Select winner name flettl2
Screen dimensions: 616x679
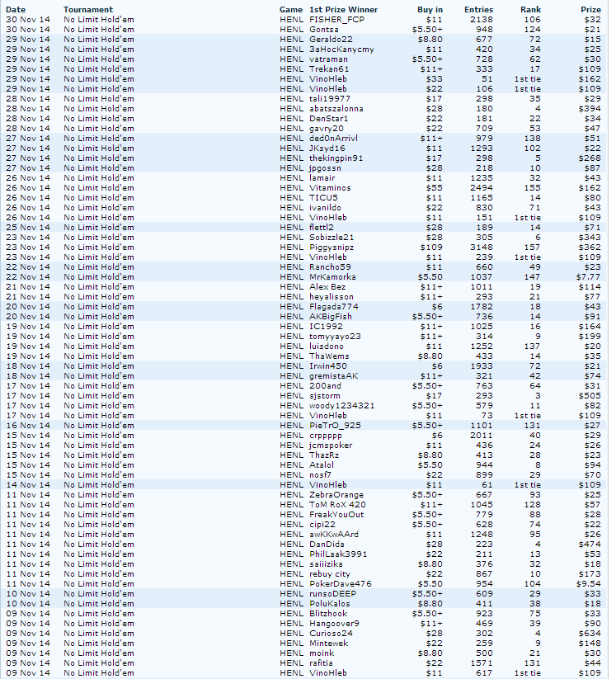pos(322,228)
